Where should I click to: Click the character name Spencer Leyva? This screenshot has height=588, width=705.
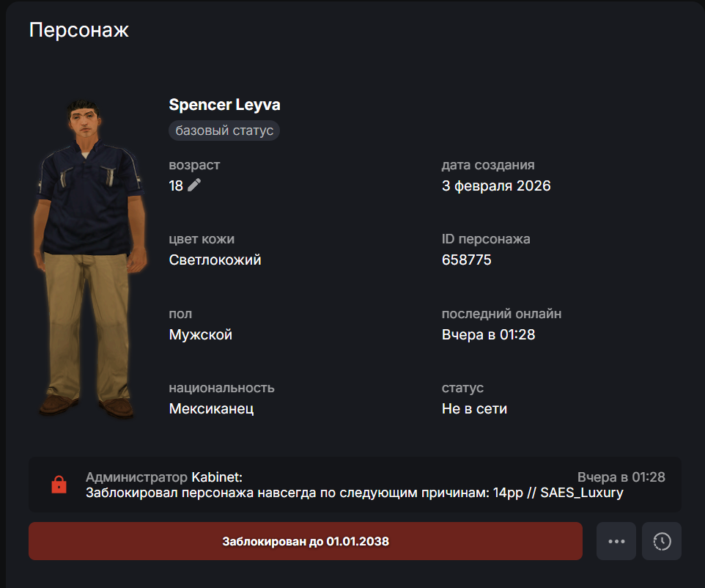click(x=224, y=104)
